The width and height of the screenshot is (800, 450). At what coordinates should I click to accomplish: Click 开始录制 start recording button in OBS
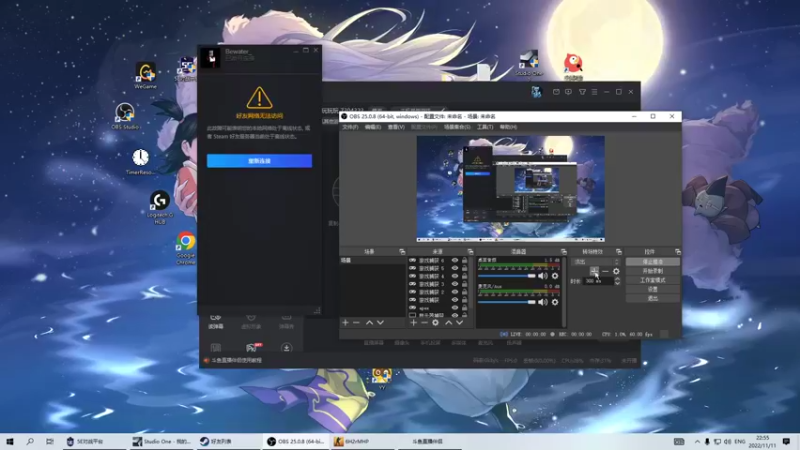click(653, 271)
